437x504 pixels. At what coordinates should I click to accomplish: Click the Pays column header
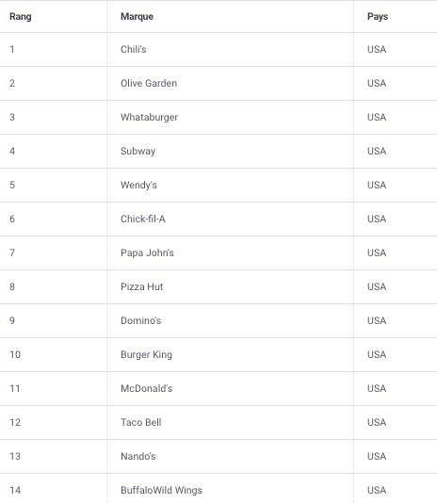point(378,16)
